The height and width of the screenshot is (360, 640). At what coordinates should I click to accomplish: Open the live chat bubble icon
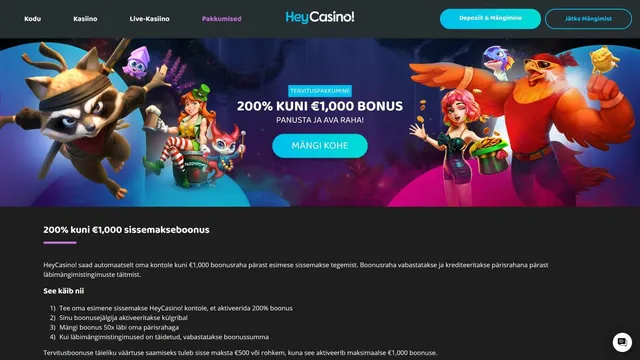(x=622, y=342)
